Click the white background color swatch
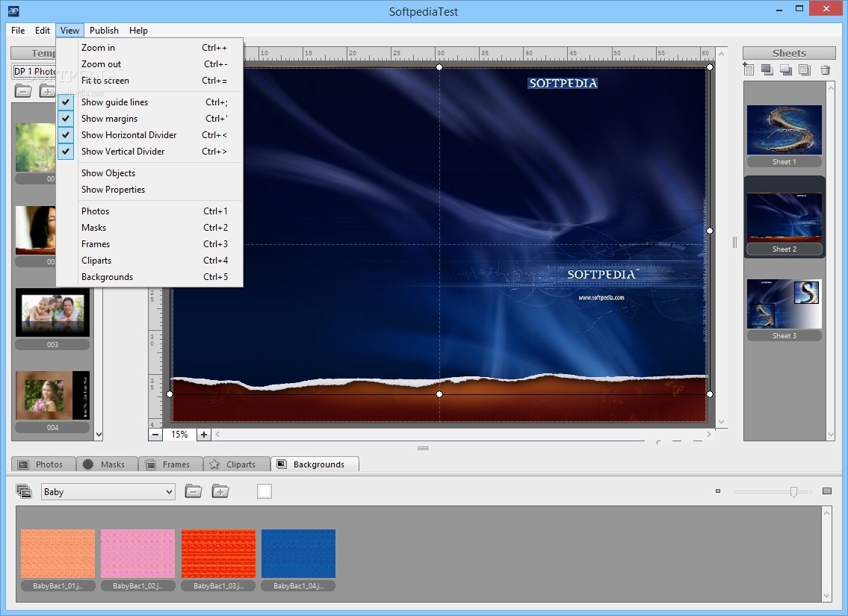Screen dimensions: 848x616 (264, 491)
